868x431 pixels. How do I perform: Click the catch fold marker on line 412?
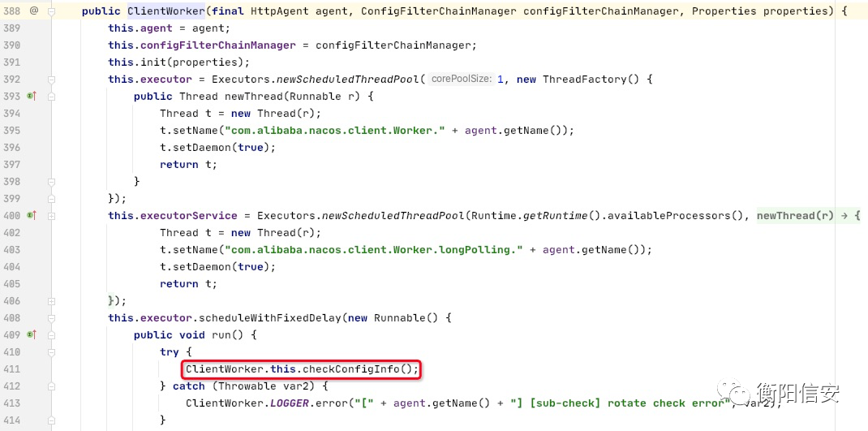(51, 386)
